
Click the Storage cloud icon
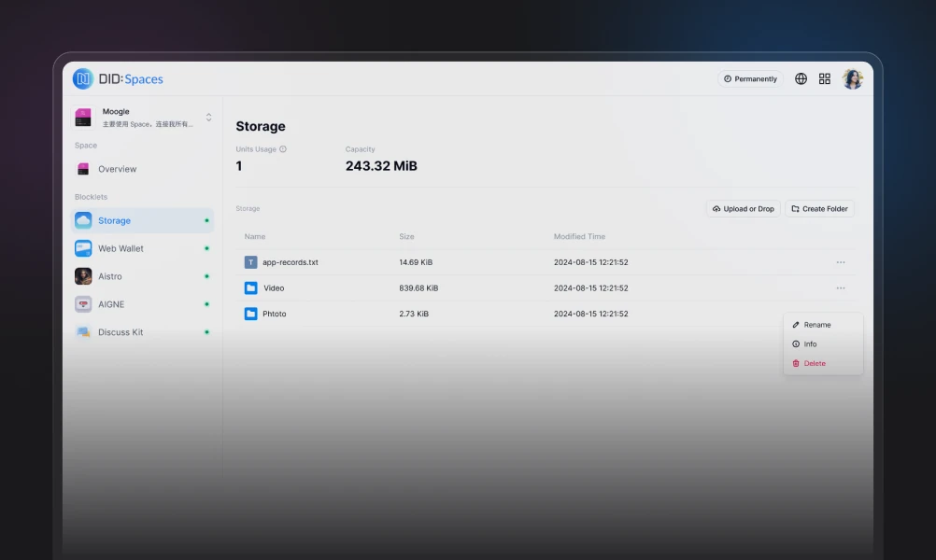(x=83, y=220)
